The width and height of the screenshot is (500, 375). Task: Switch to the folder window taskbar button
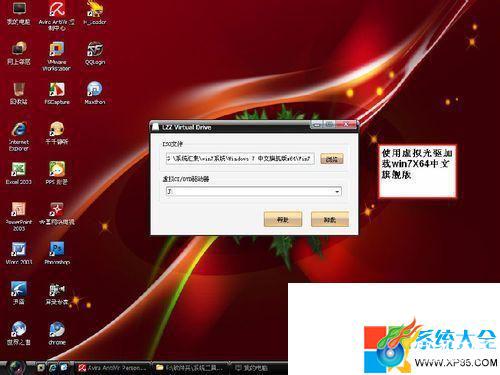pyautogui.click(x=190, y=368)
